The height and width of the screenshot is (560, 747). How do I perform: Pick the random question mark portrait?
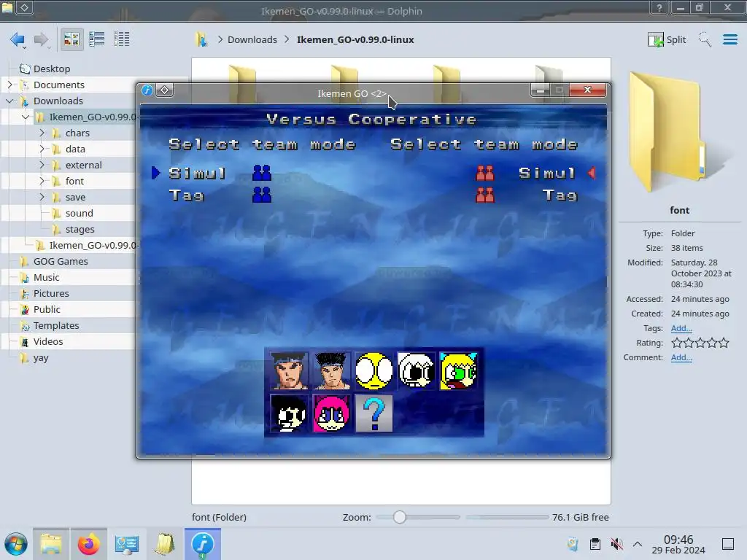pos(374,413)
